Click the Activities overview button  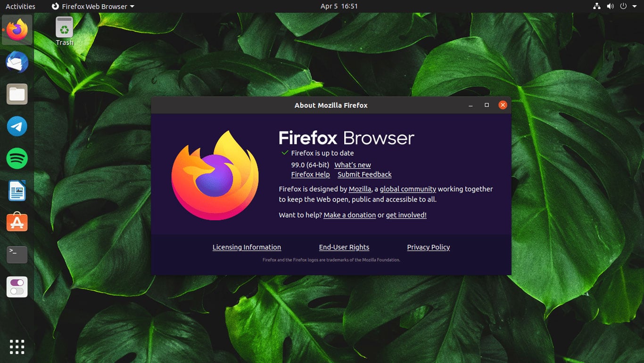click(20, 6)
